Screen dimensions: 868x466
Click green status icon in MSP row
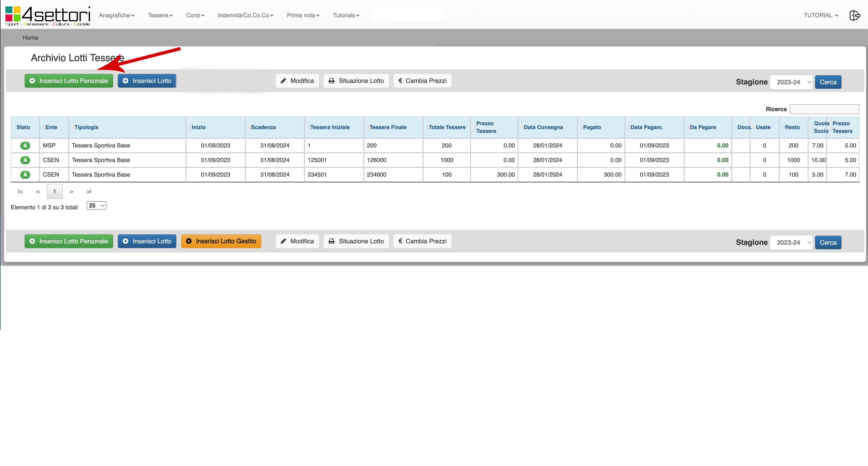tap(25, 146)
